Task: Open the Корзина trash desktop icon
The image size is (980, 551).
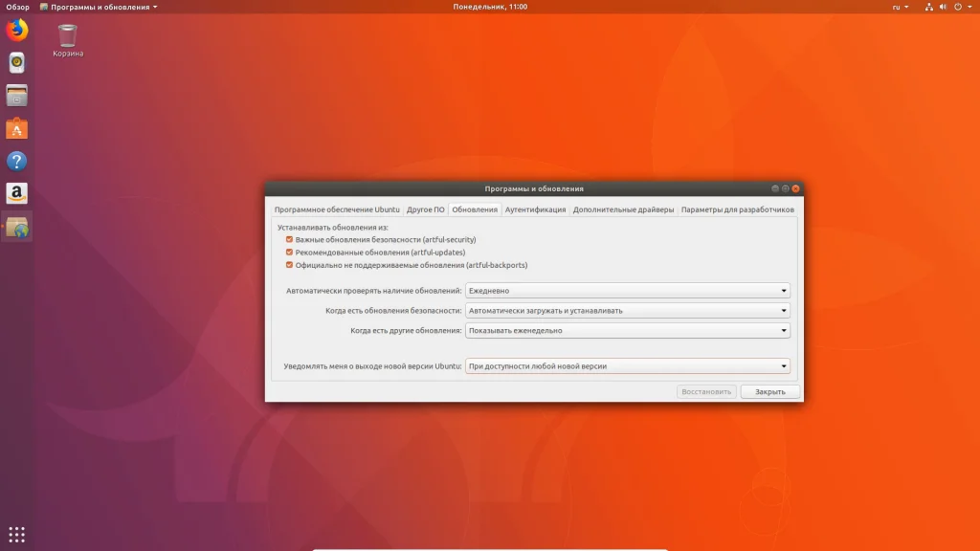Action: point(67,38)
